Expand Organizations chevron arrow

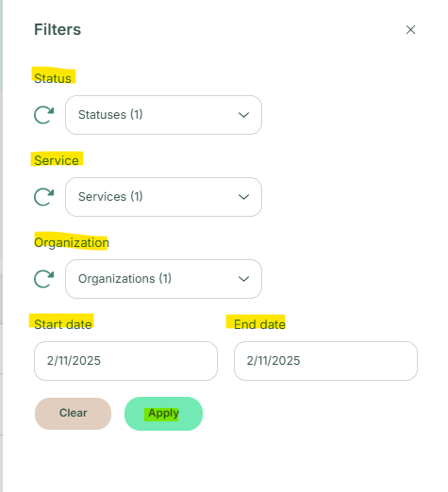(243, 279)
